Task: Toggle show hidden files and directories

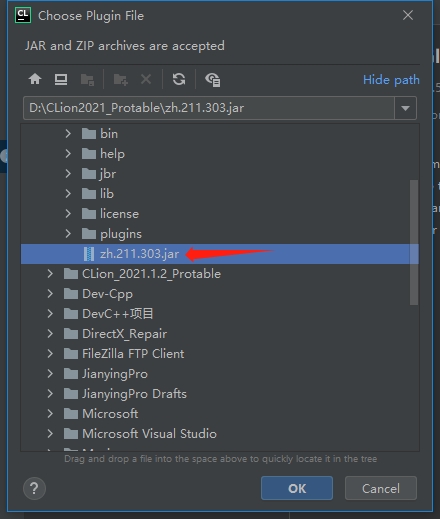Action: point(212,80)
